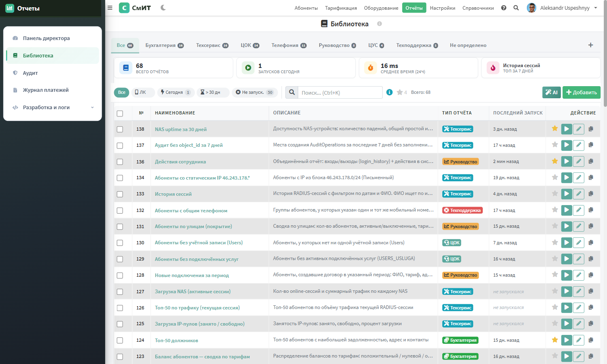Check the box for report 130

tap(120, 243)
